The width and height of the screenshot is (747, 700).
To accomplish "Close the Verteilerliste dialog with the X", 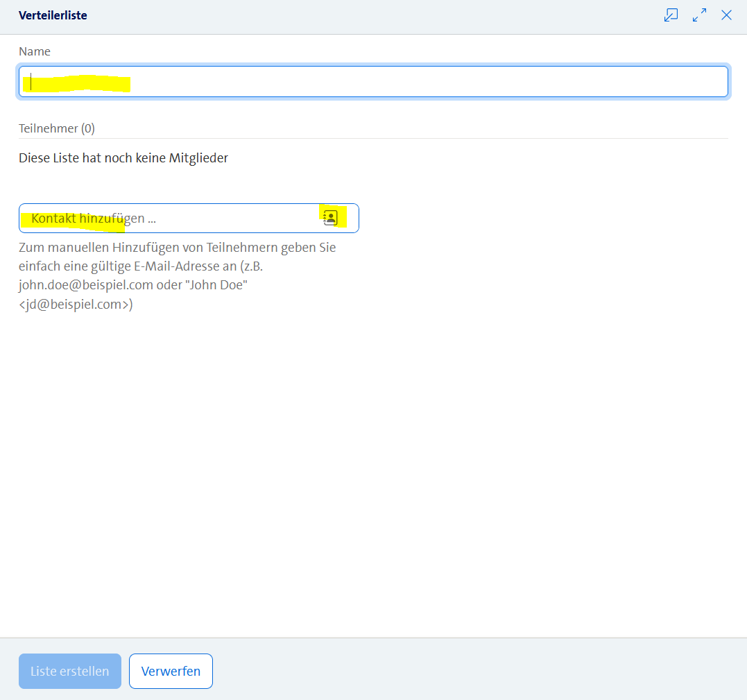I will click(726, 15).
